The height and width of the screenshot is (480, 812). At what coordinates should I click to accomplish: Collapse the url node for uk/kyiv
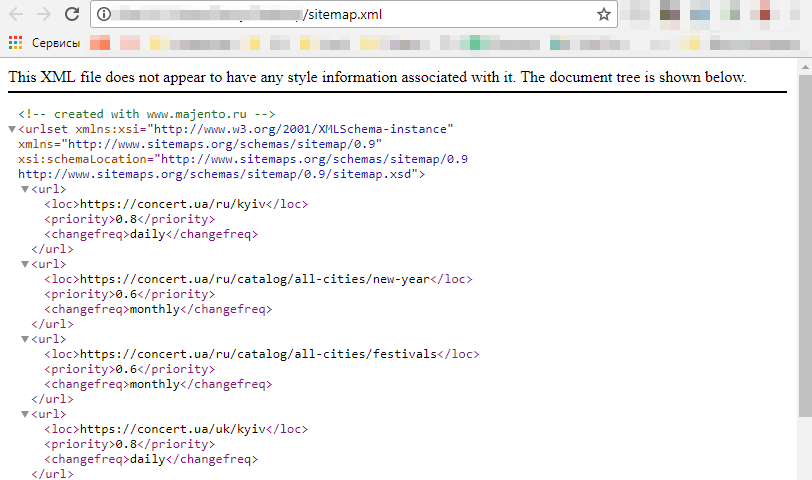click(x=25, y=414)
